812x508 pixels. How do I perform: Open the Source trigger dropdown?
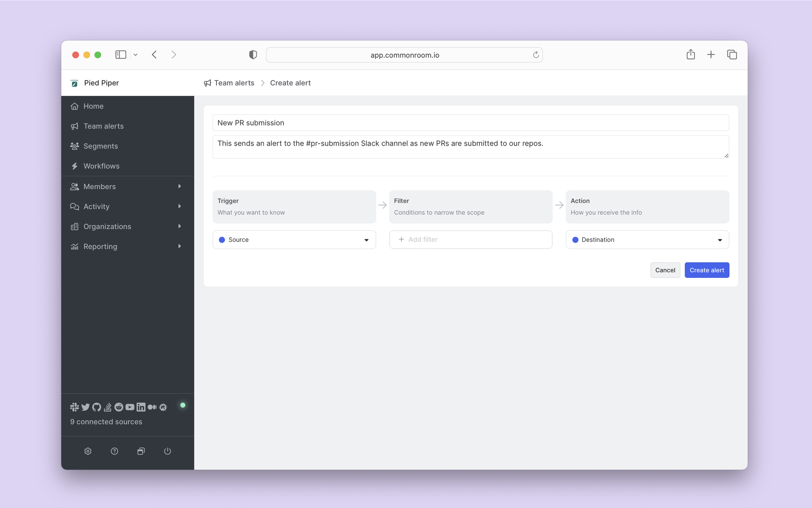pyautogui.click(x=294, y=239)
